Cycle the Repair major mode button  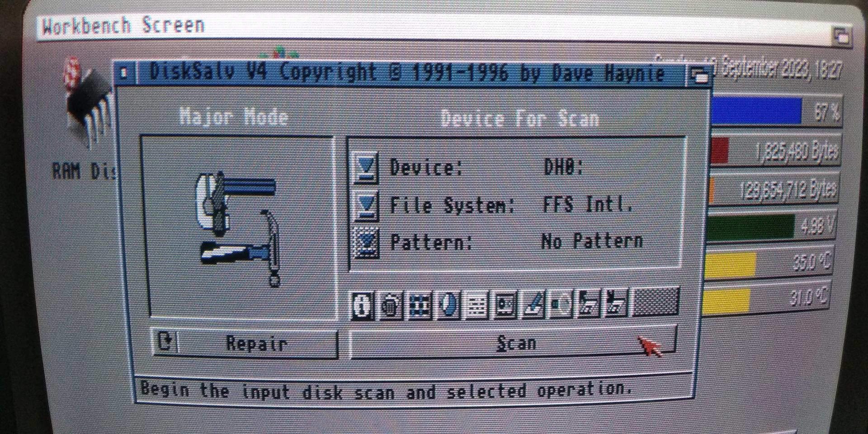point(245,343)
